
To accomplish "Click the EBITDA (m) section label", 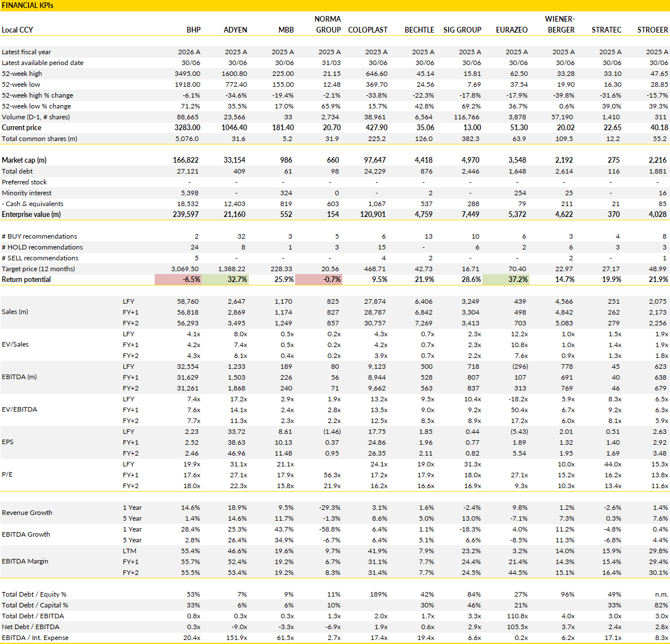I will point(19,377).
